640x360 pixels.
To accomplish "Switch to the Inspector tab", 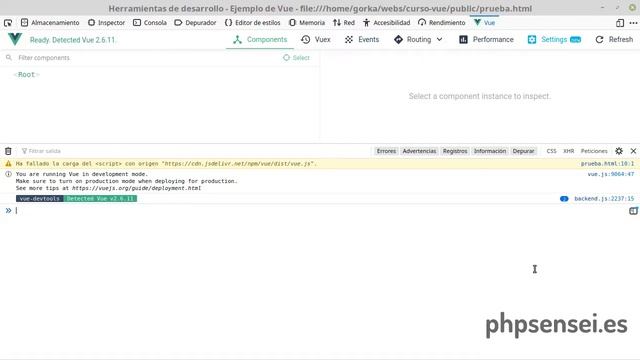I will point(107,23).
